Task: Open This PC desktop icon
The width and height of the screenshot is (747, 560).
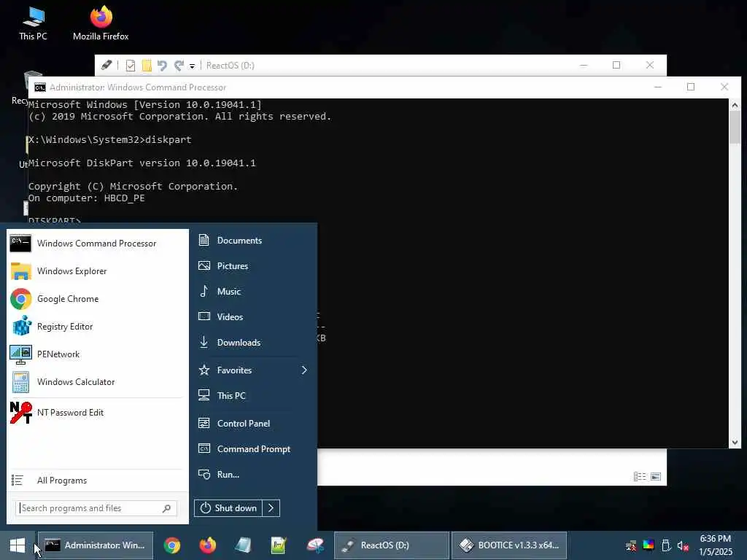Action: [34, 23]
